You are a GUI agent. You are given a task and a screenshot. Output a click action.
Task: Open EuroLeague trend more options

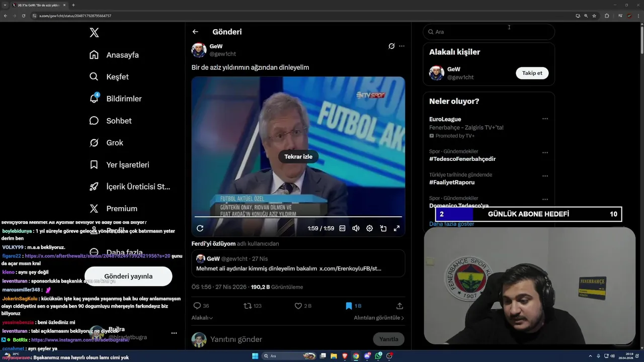click(x=545, y=119)
